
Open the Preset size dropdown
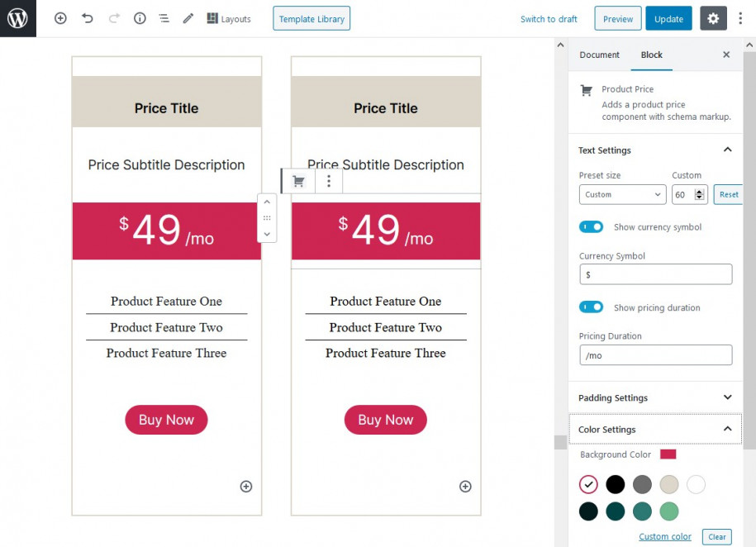click(x=622, y=195)
